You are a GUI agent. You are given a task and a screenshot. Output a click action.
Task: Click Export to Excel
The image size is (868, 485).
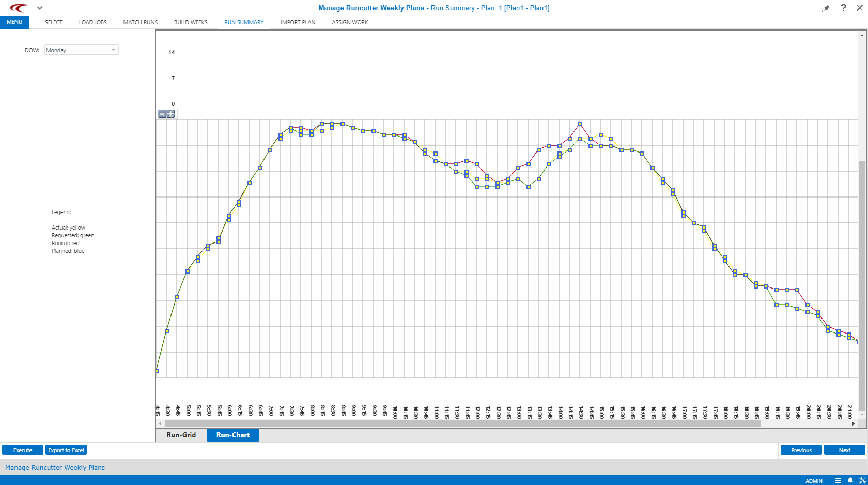pos(66,450)
